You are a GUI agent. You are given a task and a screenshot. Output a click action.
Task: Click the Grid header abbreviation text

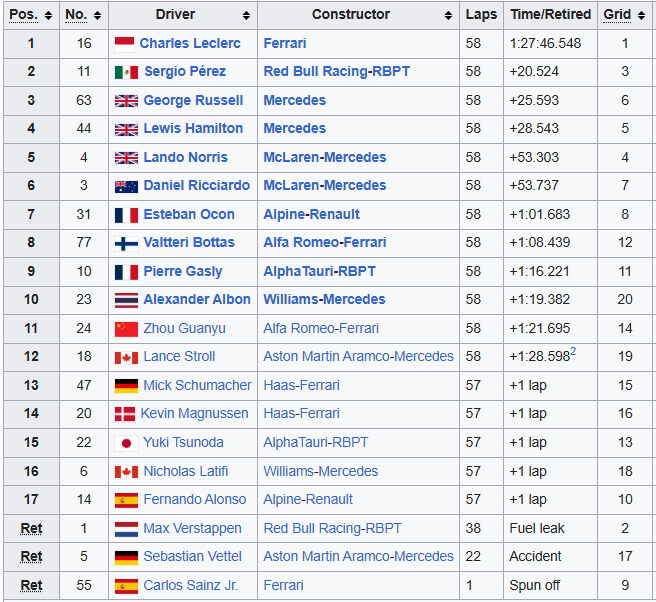[617, 15]
